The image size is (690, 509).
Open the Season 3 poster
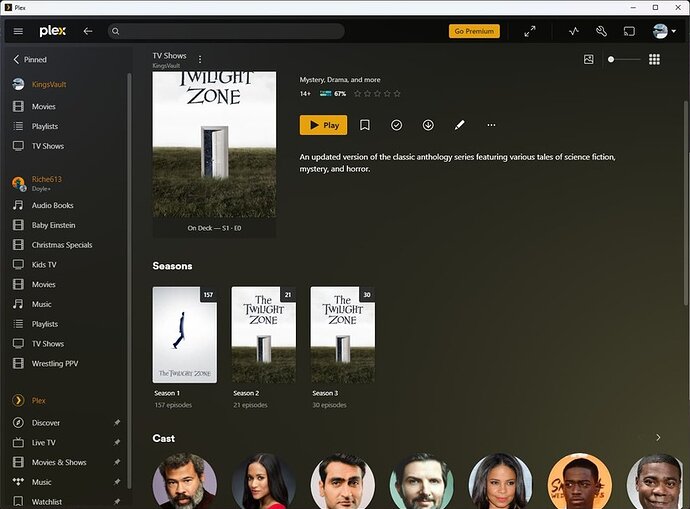(343, 335)
